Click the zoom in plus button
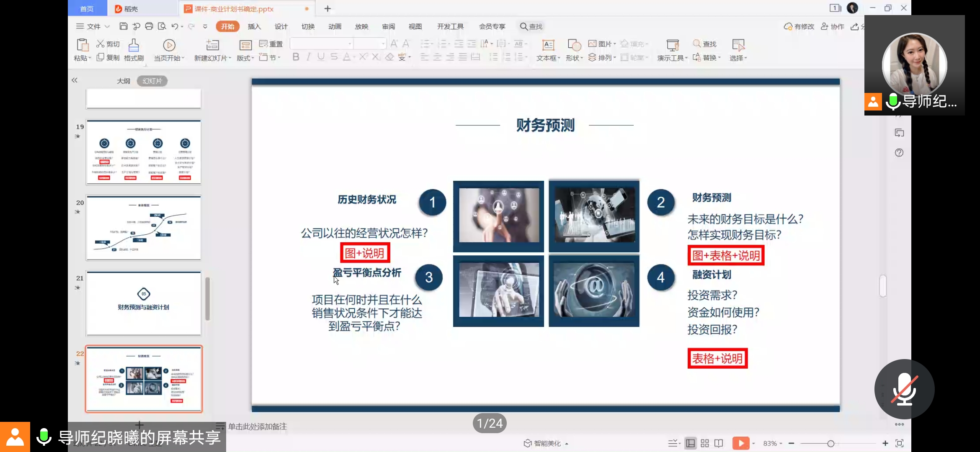The width and height of the screenshot is (980, 452). coord(885,443)
